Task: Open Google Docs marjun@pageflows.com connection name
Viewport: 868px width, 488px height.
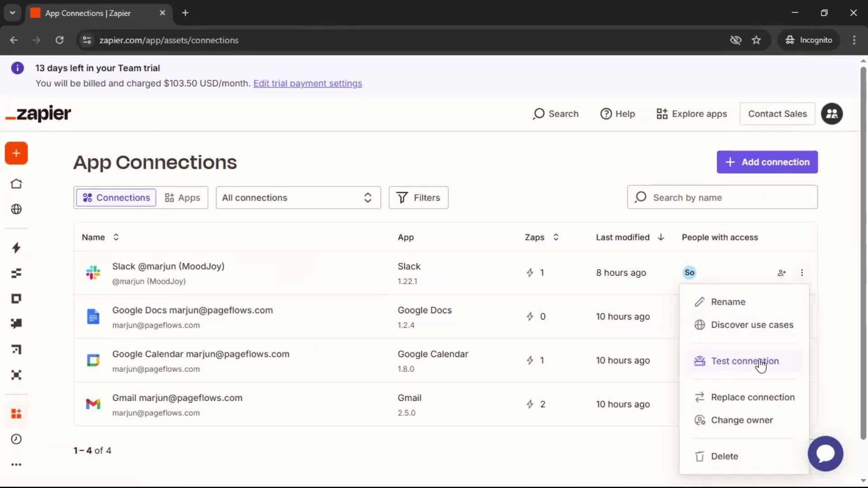Action: click(x=193, y=310)
